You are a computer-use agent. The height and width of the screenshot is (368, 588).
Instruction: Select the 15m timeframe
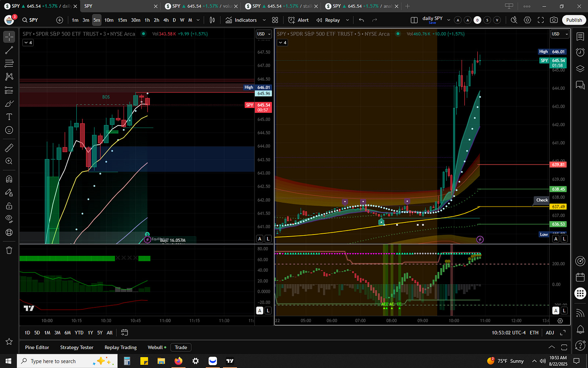(x=122, y=20)
